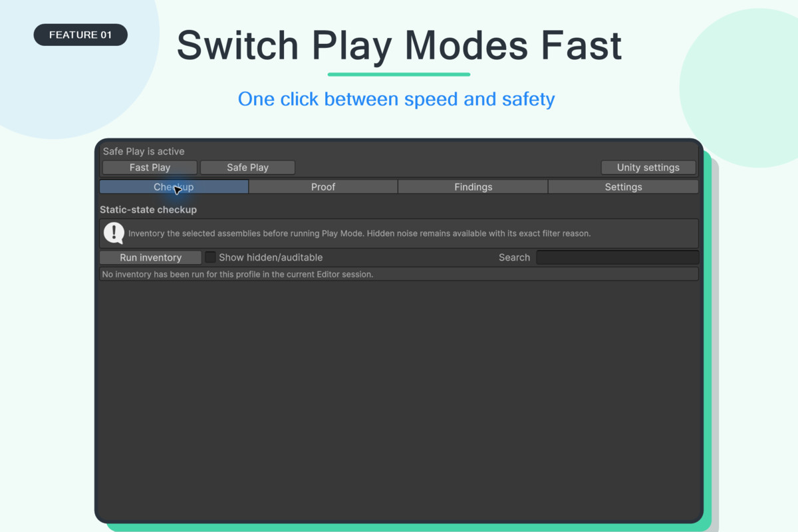Image resolution: width=798 pixels, height=532 pixels.
Task: Click the Run inventory button
Action: pos(150,257)
